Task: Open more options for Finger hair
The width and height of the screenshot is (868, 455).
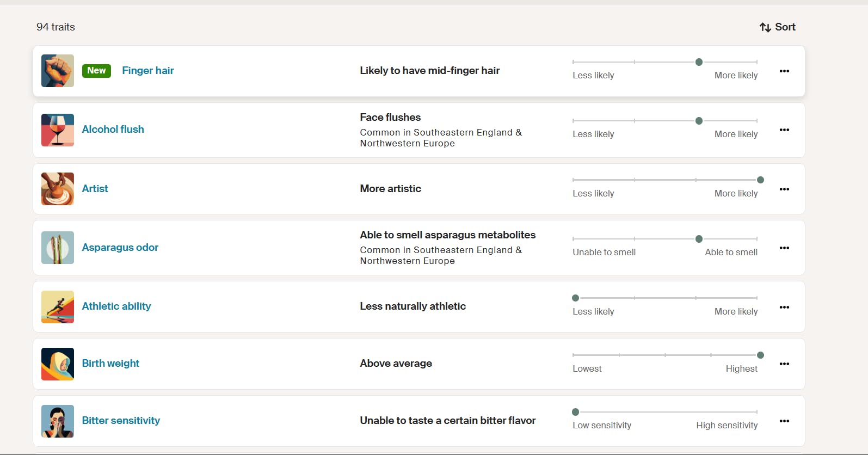Action: coord(784,71)
